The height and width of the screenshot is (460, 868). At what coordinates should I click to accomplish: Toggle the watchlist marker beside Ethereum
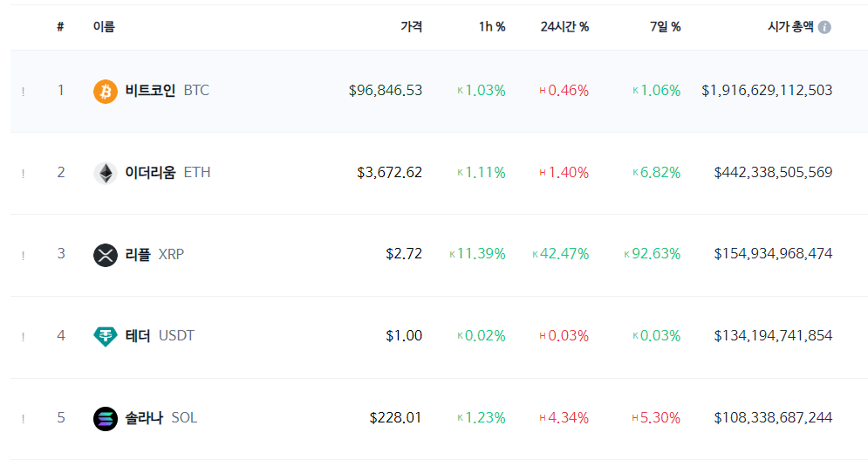point(24,174)
